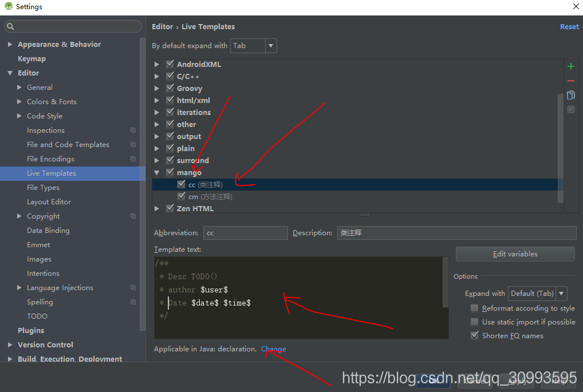This screenshot has width=583, height=392.
Task: Disable the mango template group checkbox
Action: (170, 172)
